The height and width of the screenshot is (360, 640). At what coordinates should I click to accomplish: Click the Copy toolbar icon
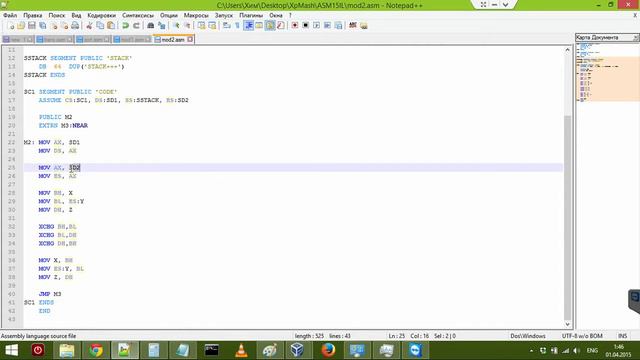click(x=100, y=25)
